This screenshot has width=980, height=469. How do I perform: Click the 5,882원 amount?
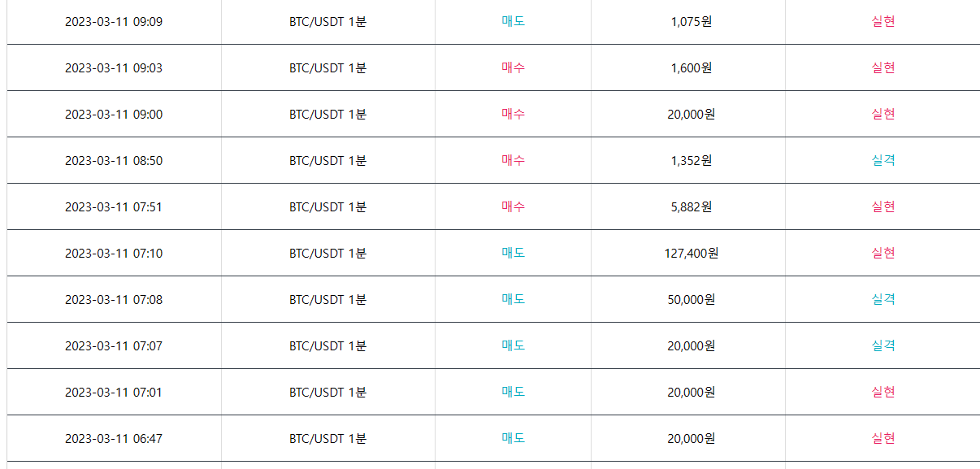coord(692,206)
